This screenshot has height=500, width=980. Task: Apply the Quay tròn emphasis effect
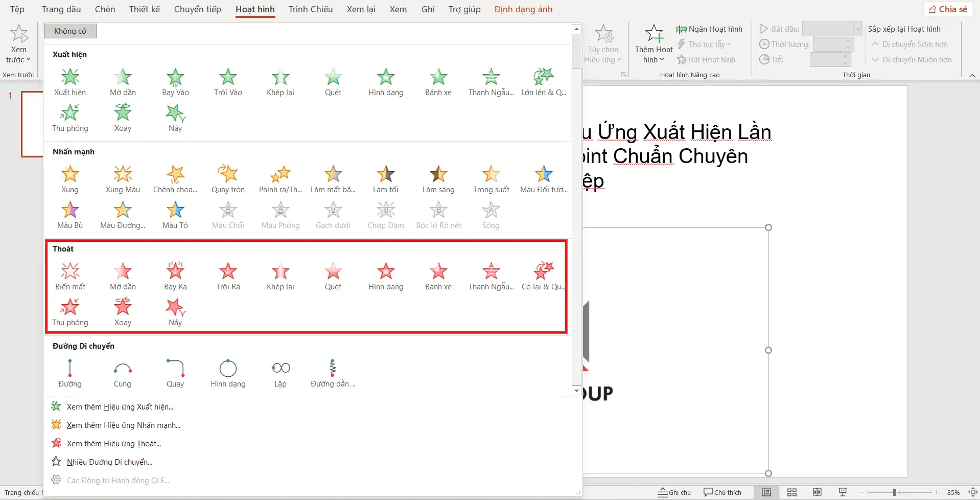click(x=228, y=179)
